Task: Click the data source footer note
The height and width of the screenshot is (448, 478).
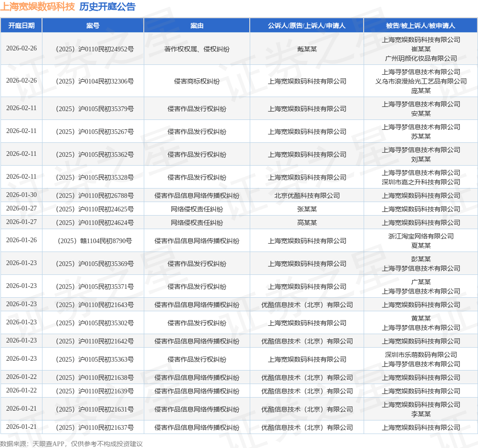Action: [x=71, y=443]
